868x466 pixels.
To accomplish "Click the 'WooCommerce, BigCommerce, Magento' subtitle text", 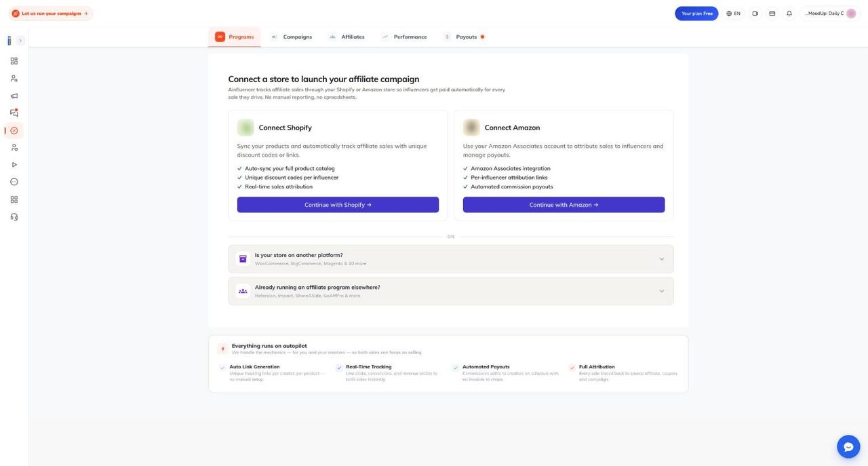I will click(x=311, y=263).
